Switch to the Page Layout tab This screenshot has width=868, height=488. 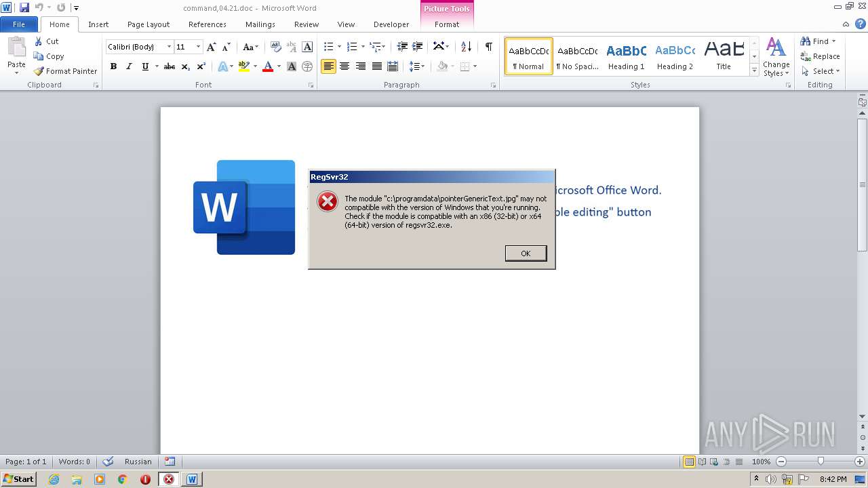click(x=149, y=24)
